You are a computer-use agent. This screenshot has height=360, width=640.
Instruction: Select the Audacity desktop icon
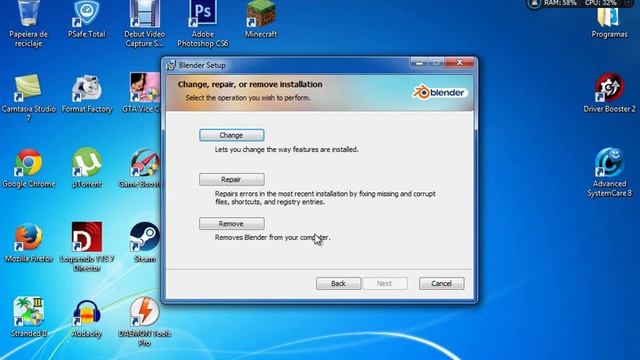point(86,318)
